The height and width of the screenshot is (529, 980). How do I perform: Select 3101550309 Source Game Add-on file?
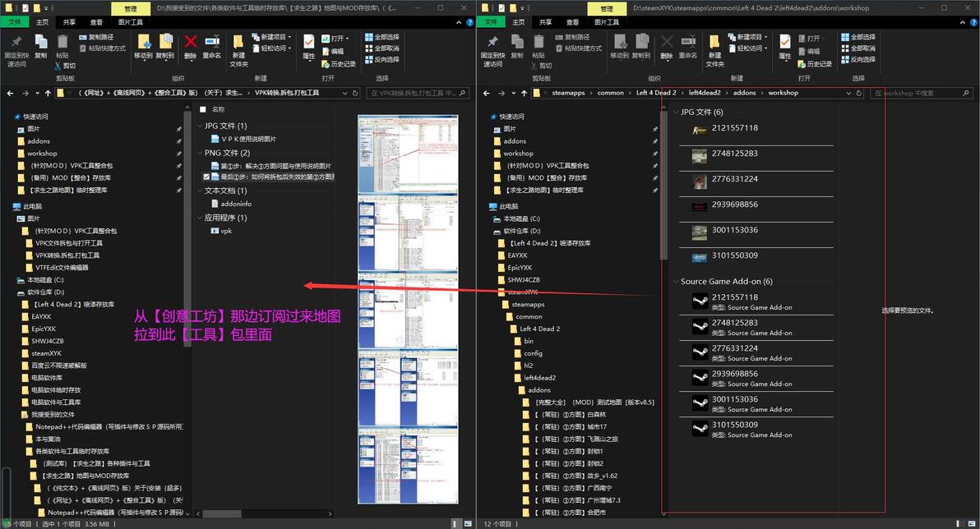coord(756,430)
